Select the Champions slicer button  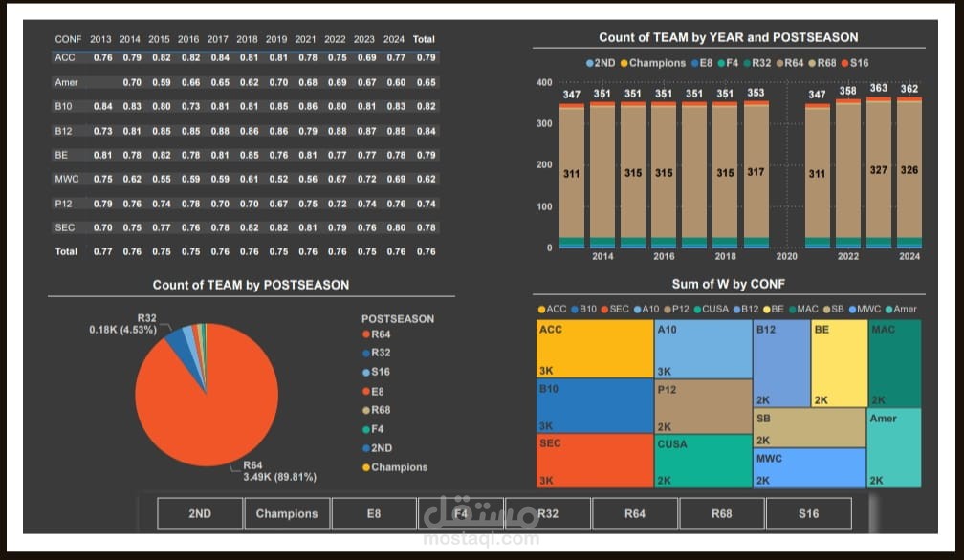click(x=287, y=513)
